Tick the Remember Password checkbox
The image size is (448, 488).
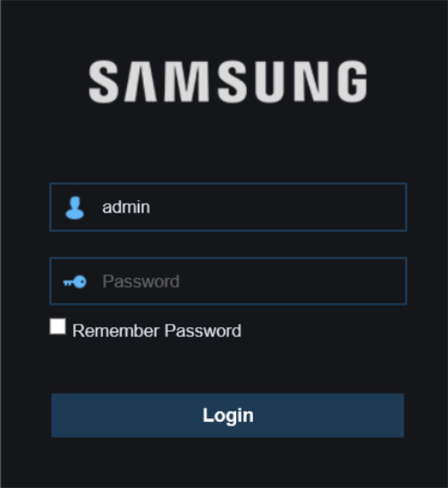[58, 327]
